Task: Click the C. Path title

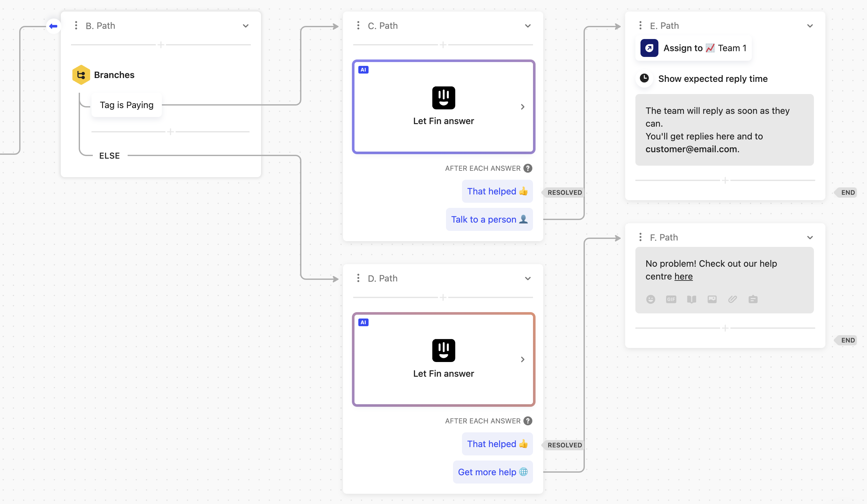Action: 383,26
